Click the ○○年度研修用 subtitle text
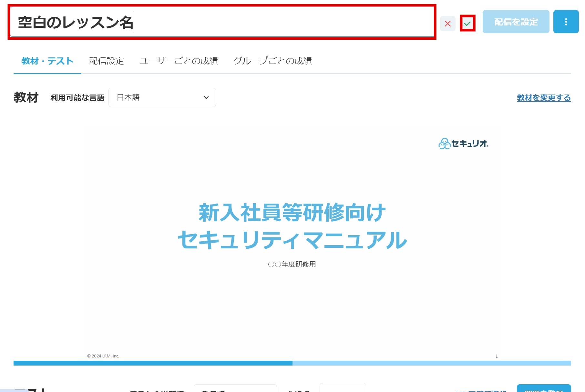This screenshot has height=392, width=585. (292, 264)
